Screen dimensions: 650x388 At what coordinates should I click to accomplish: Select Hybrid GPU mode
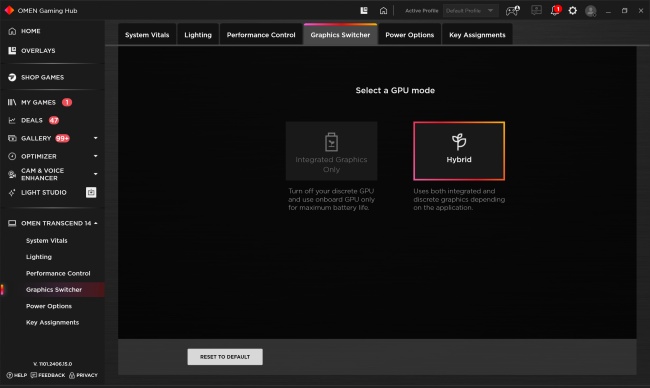click(x=459, y=151)
